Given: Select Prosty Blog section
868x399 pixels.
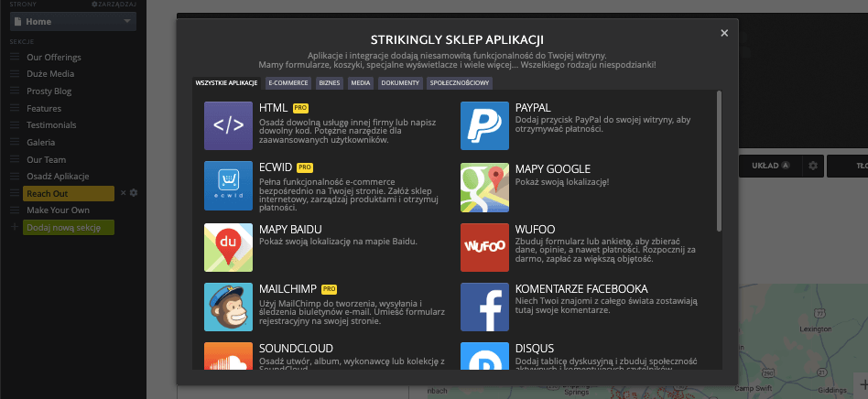Looking at the screenshot, I should pos(49,92).
